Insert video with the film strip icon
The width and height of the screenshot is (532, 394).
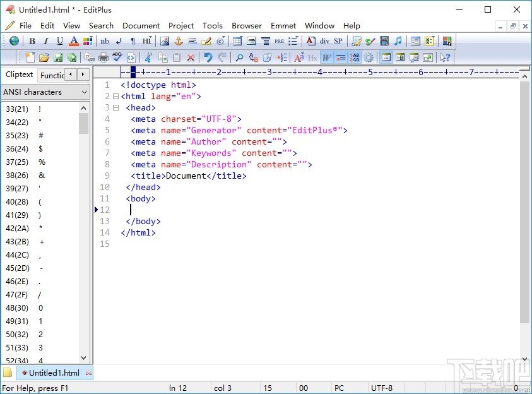tap(384, 41)
